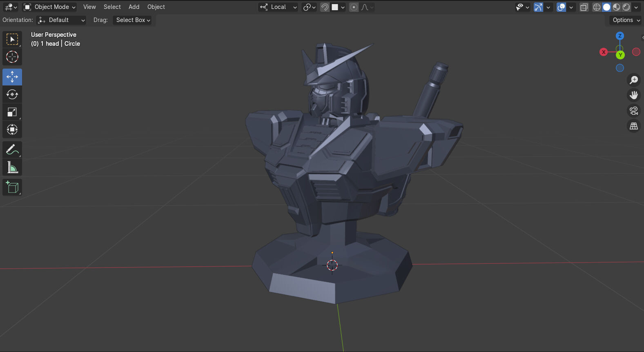Open the Orientation Default dropdown
The image size is (644, 352).
[61, 20]
